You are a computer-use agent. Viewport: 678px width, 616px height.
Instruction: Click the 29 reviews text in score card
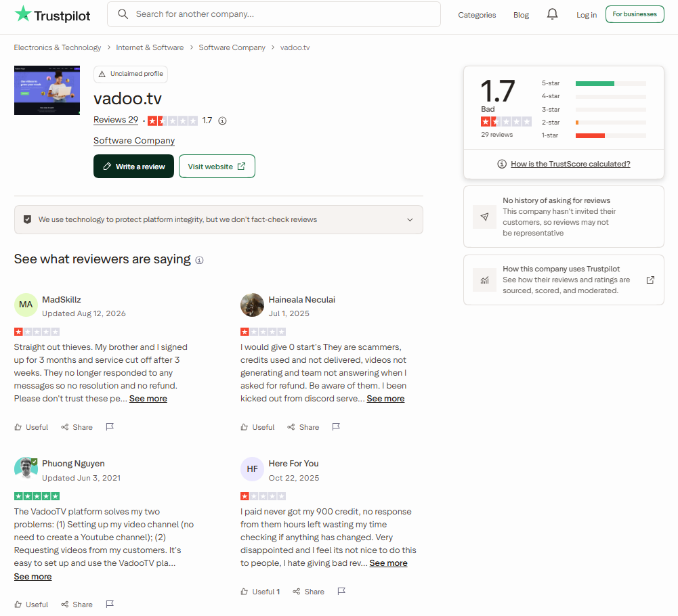497,135
